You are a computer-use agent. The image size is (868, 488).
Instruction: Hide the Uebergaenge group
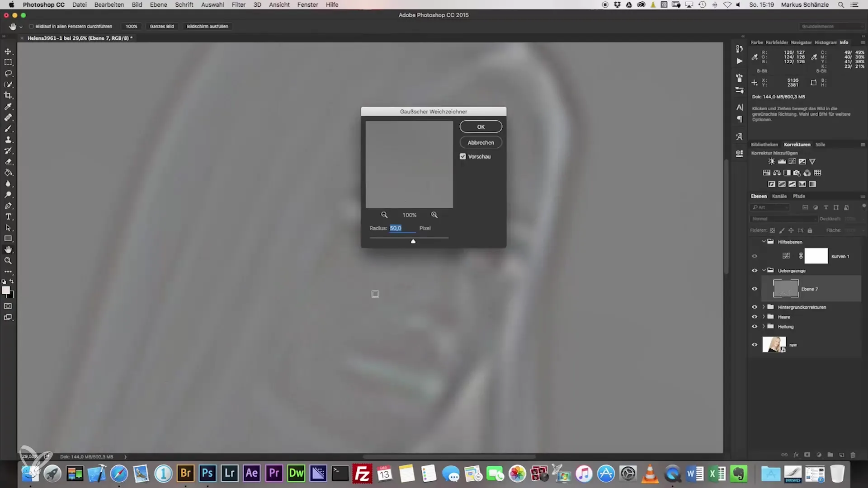755,271
